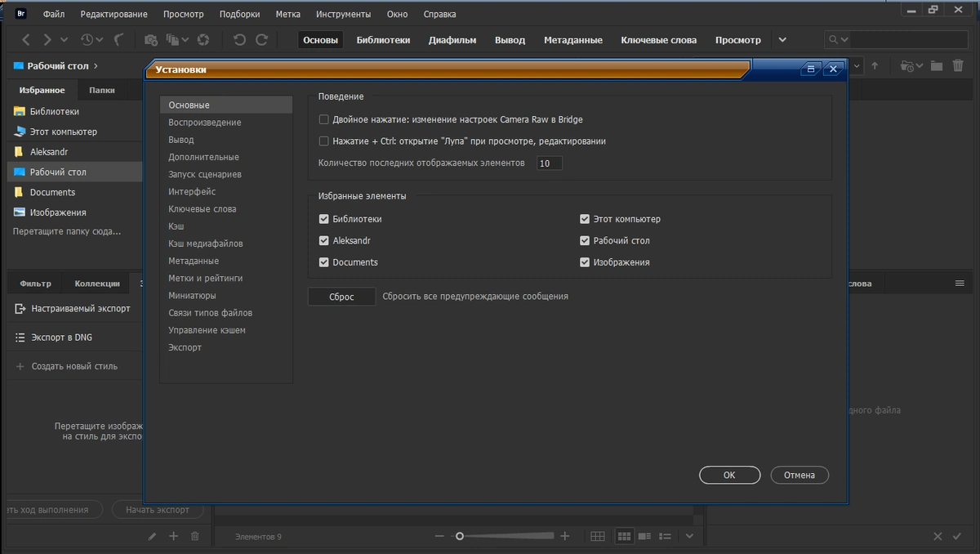Open the dropdown beside the forward arrow
The image size is (980, 554).
click(x=65, y=39)
